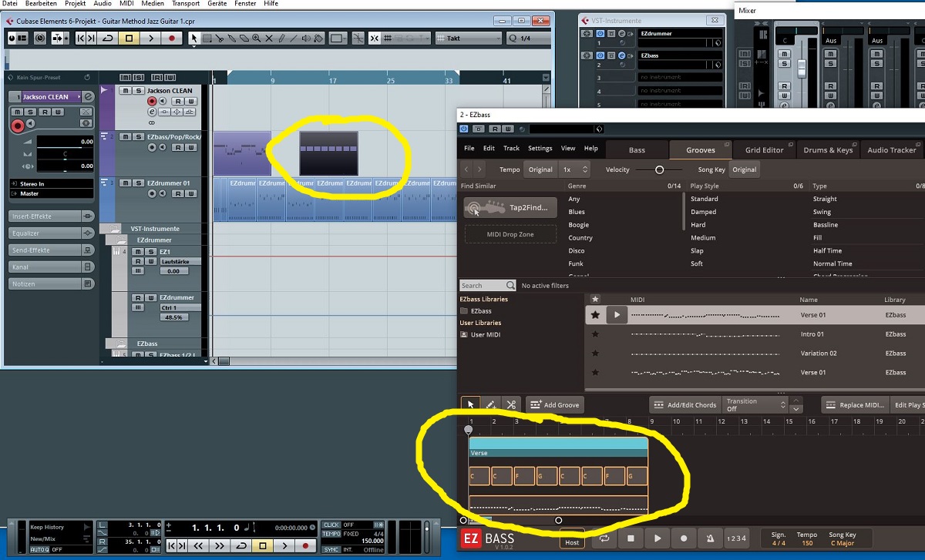Expand Send-Effekte inspector section
The height and width of the screenshot is (560, 925).
[x=51, y=250]
